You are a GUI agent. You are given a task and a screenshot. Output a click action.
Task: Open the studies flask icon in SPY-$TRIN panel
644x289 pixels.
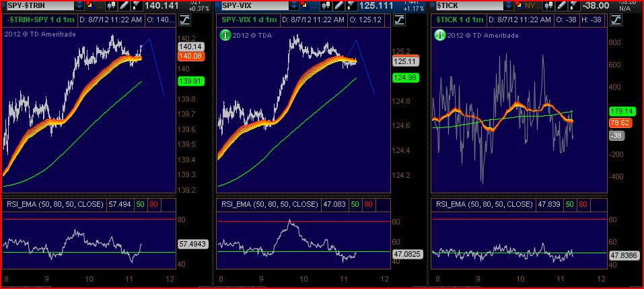[x=137, y=5]
